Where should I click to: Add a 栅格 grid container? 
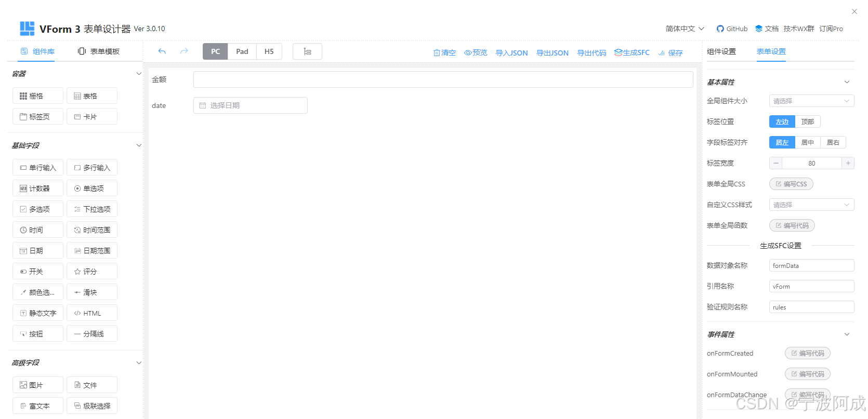point(38,96)
